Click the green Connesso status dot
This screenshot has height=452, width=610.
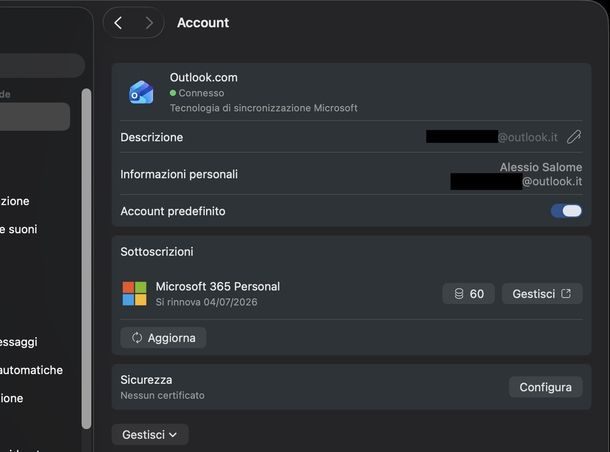[173, 93]
